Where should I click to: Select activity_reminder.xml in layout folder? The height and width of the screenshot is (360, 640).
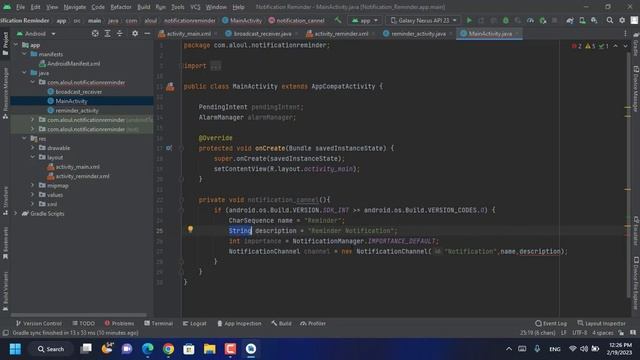click(x=82, y=176)
